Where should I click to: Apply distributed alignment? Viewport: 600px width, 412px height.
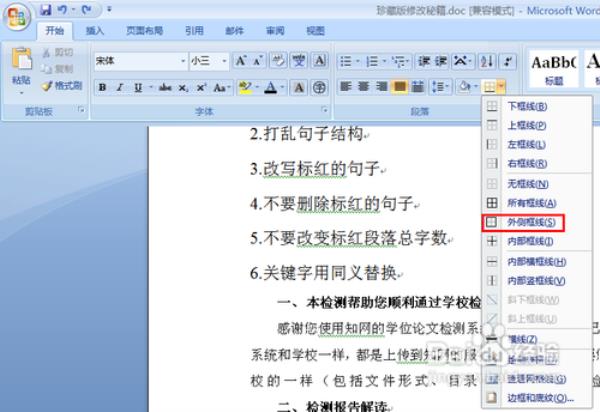click(x=417, y=87)
